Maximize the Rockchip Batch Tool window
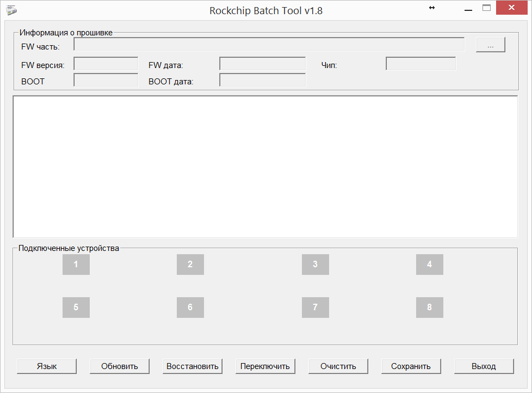The width and height of the screenshot is (532, 393). coord(486,8)
